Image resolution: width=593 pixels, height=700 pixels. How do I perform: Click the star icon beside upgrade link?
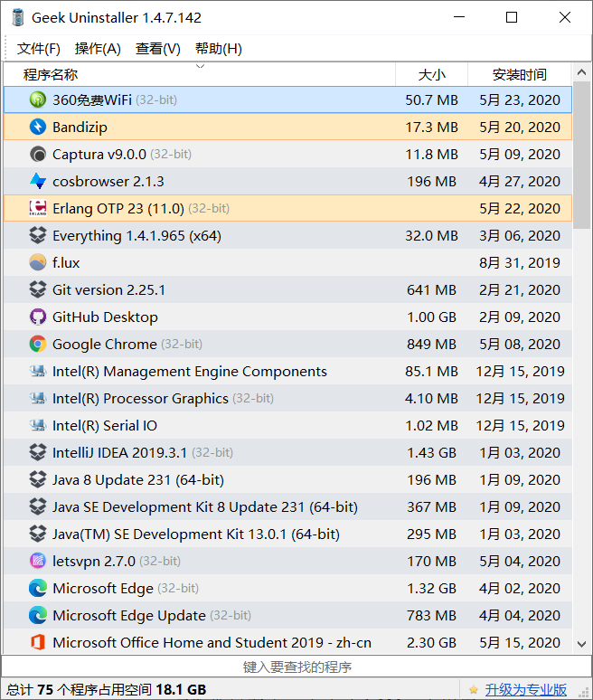pyautogui.click(x=474, y=690)
